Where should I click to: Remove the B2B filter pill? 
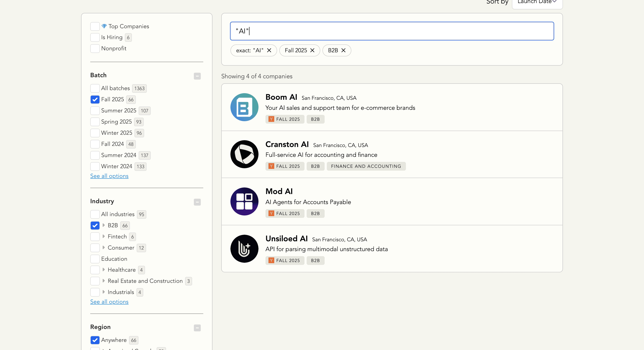click(343, 51)
